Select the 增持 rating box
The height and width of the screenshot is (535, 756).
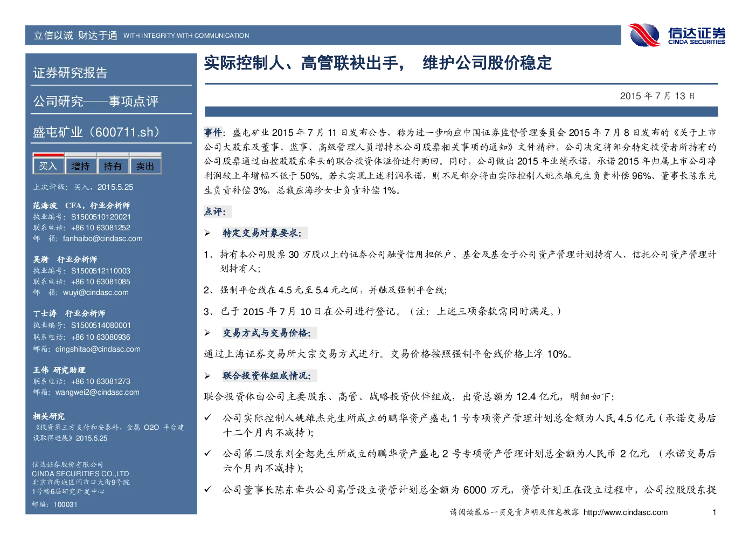click(80, 166)
